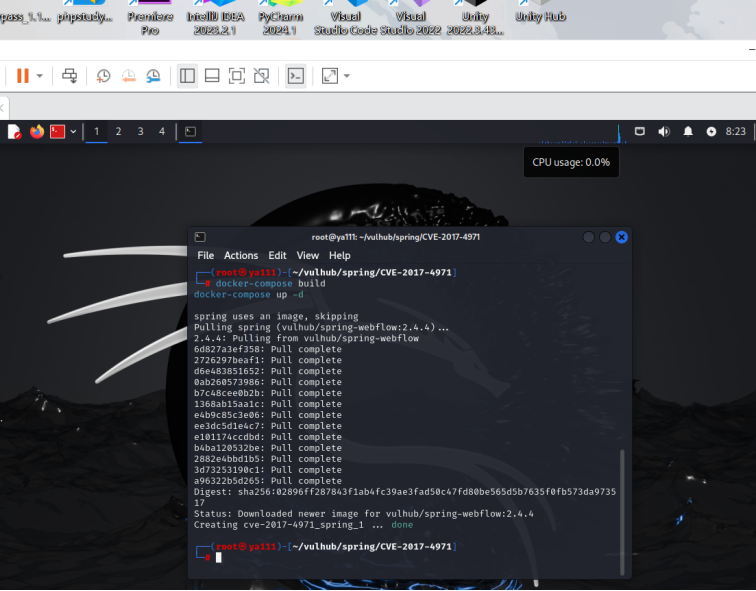Screen dimensions: 756x591
Task: Open the Actions menu in the terminal
Action: pos(240,256)
